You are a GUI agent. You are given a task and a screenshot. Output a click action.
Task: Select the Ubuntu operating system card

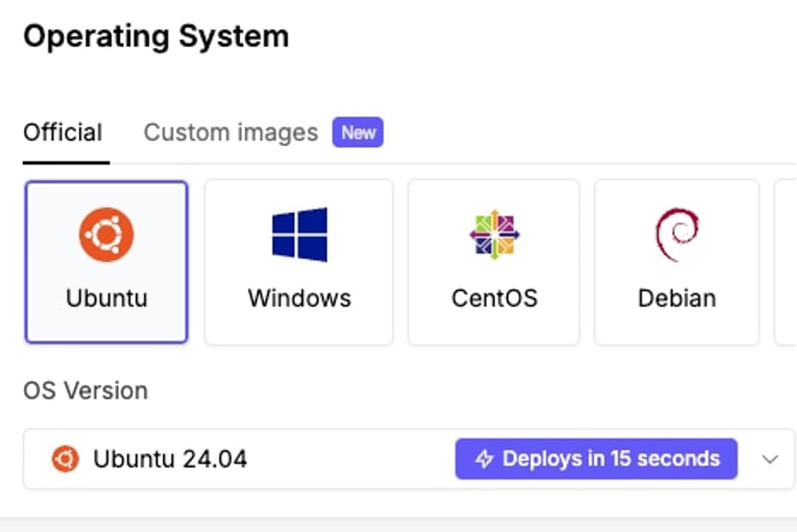click(x=106, y=262)
